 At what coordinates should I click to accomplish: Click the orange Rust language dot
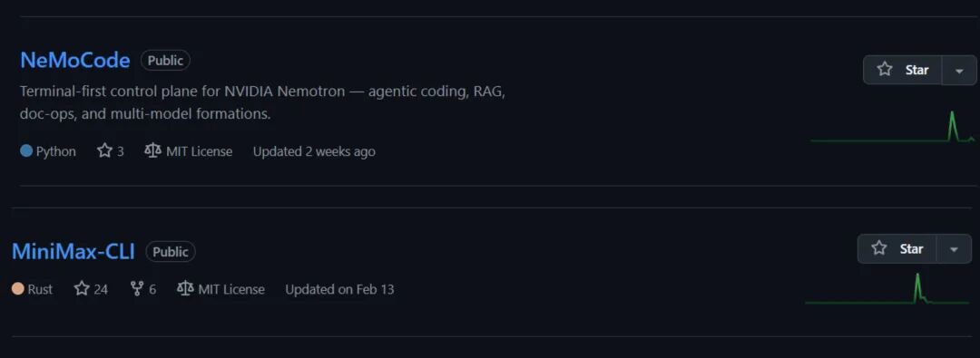[x=18, y=288]
